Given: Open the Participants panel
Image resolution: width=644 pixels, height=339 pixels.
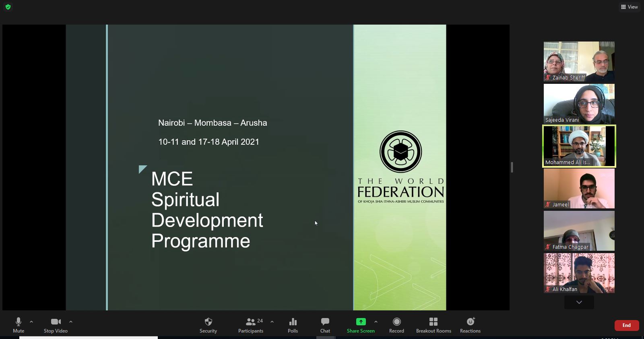Looking at the screenshot, I should point(250,322).
